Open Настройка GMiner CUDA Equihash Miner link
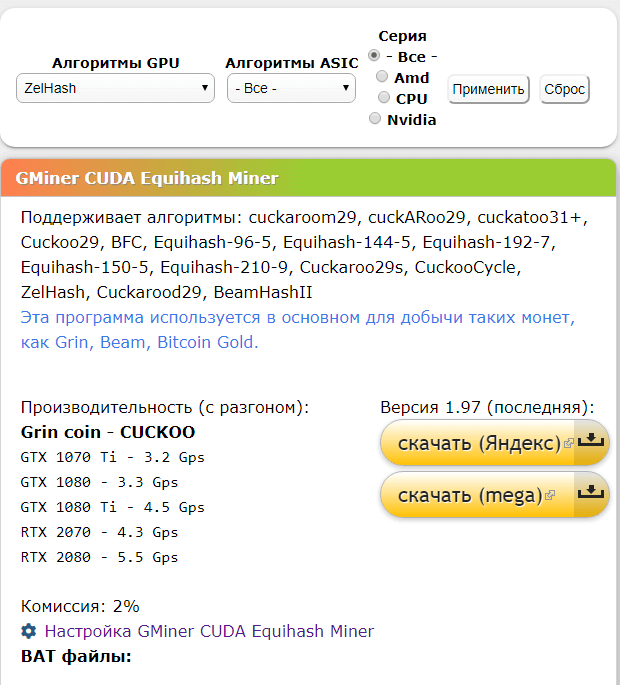 (x=209, y=631)
